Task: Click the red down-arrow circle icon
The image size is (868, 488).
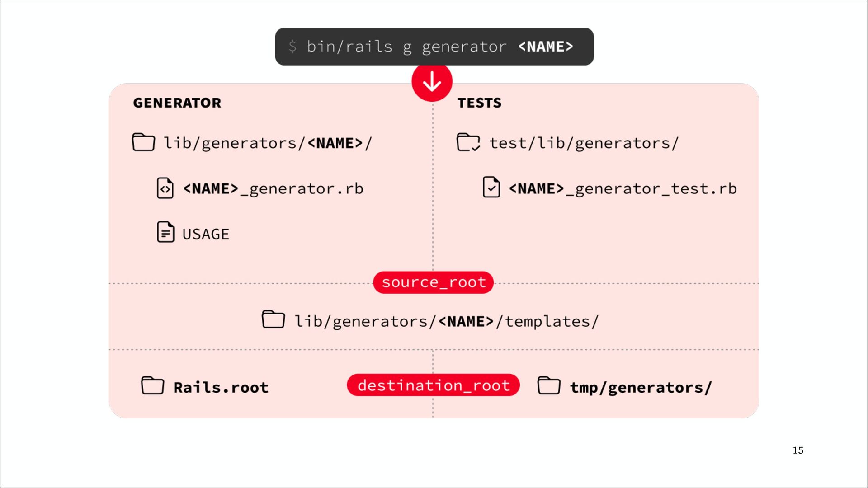Action: point(432,82)
